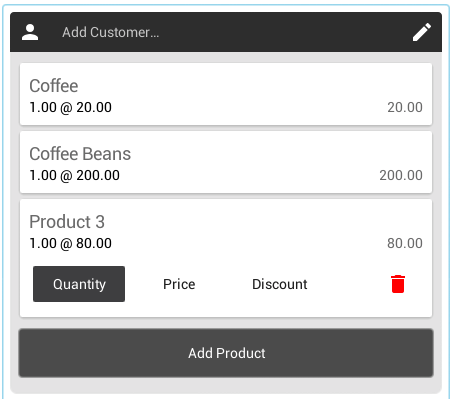Select the Quantity button
The image size is (451, 399).
[79, 284]
